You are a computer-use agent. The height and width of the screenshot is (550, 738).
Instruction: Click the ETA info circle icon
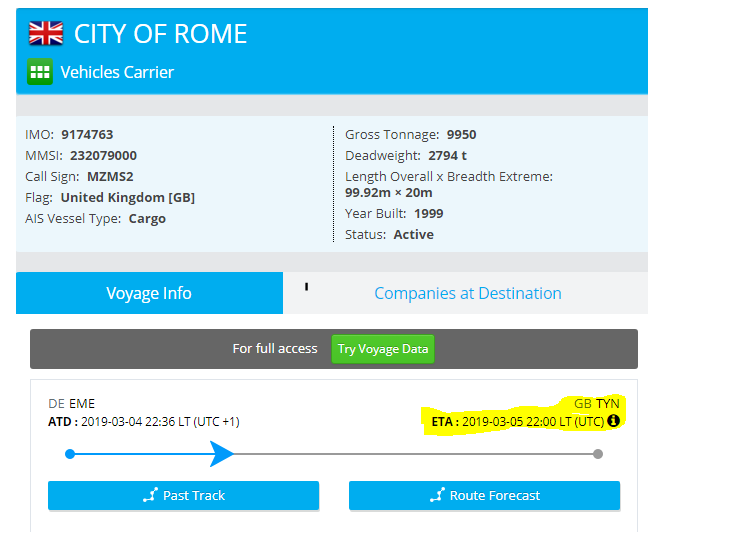point(613,421)
